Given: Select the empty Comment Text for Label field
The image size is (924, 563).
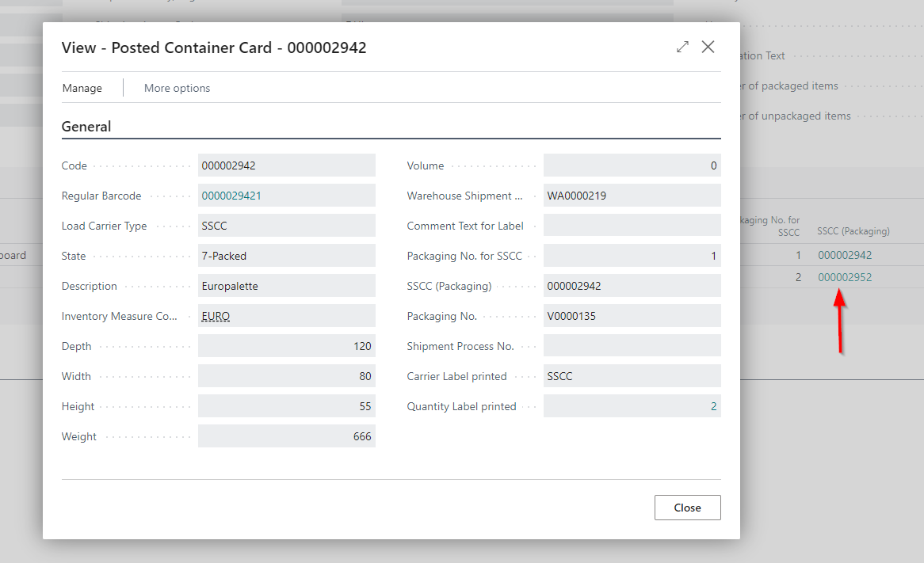Looking at the screenshot, I should 632,226.
